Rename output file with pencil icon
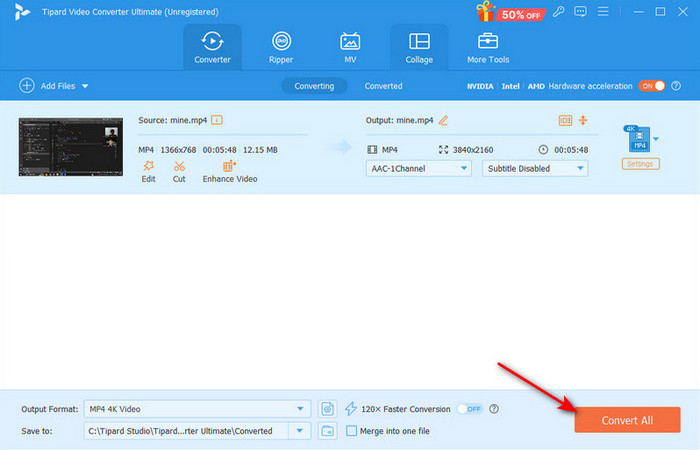The height and width of the screenshot is (450, 700). coord(443,121)
